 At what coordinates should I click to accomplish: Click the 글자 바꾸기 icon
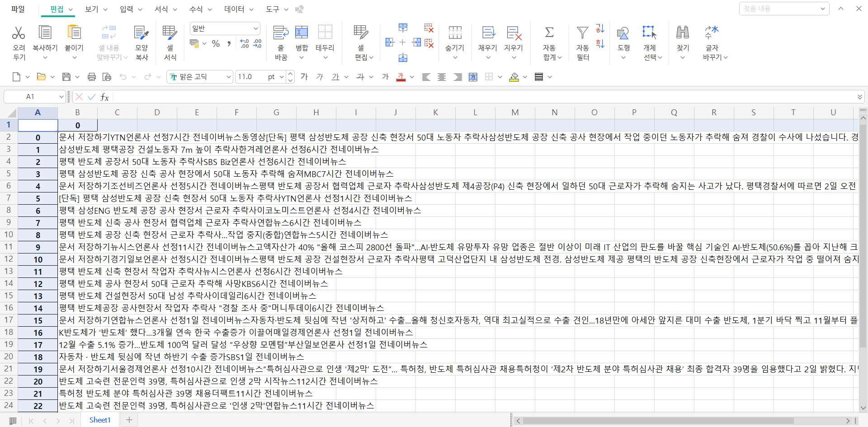point(712,33)
